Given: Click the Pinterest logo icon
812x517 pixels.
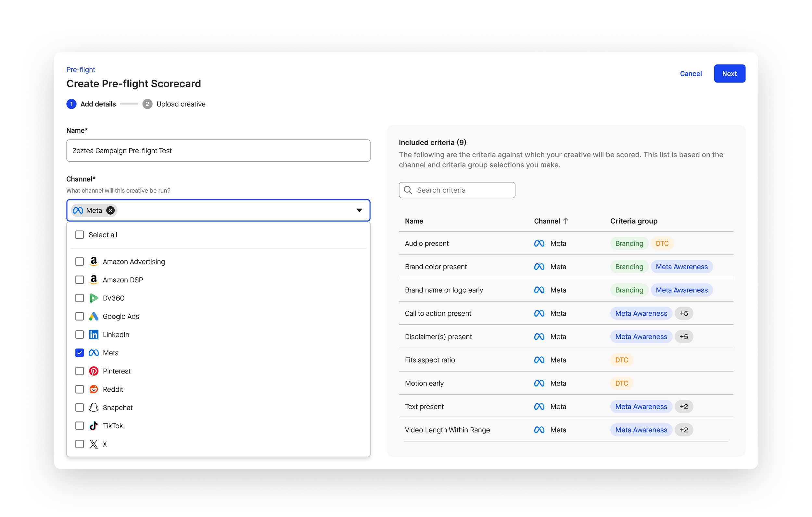Looking at the screenshot, I should (x=94, y=371).
